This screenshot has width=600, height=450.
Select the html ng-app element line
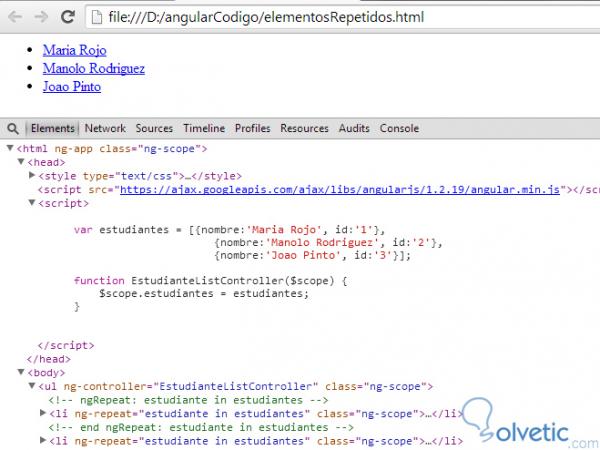click(112, 149)
